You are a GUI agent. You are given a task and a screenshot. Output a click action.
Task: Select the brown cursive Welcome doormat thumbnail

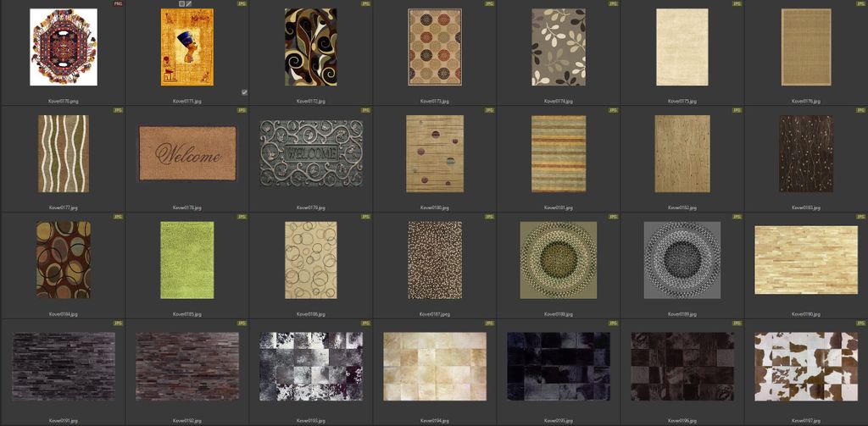(x=187, y=154)
